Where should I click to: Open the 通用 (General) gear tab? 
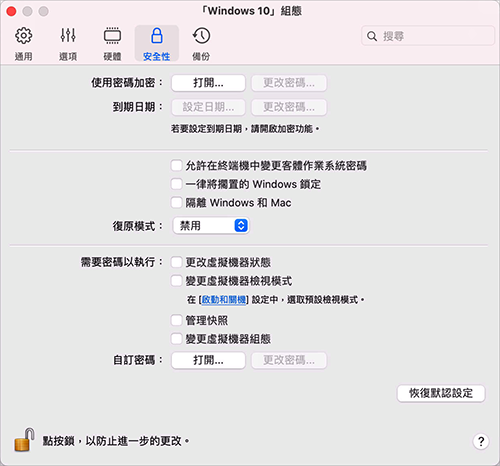click(23, 44)
